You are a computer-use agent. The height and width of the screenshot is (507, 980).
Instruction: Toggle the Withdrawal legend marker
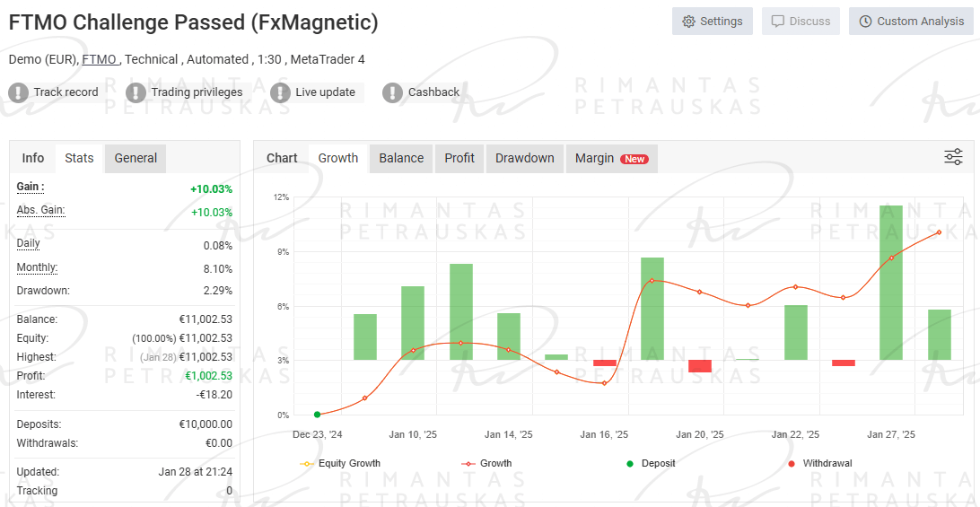(x=819, y=463)
